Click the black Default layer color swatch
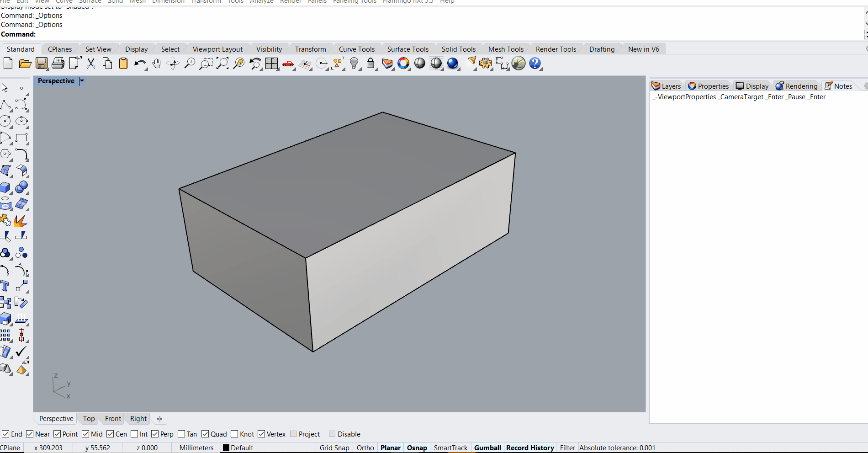 tap(226, 448)
